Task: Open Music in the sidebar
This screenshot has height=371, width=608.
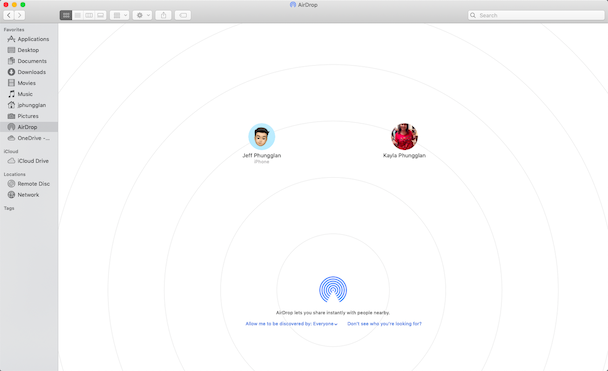Action: [29, 94]
